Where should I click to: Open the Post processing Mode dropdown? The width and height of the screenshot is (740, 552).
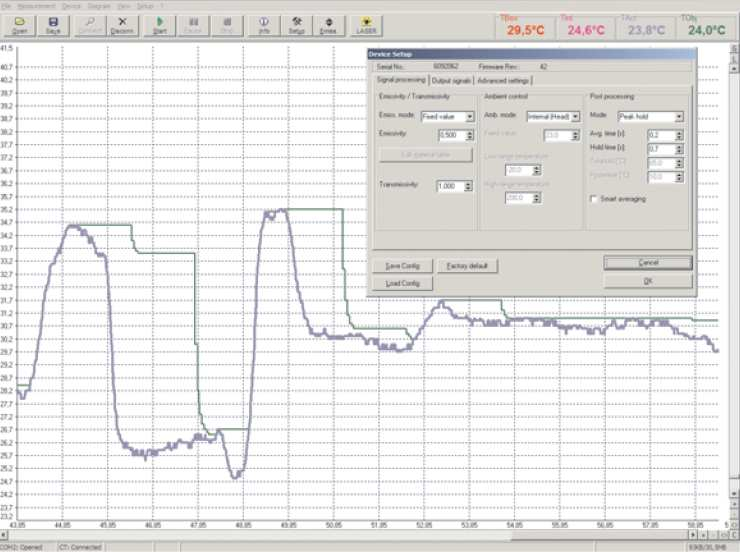click(x=679, y=116)
